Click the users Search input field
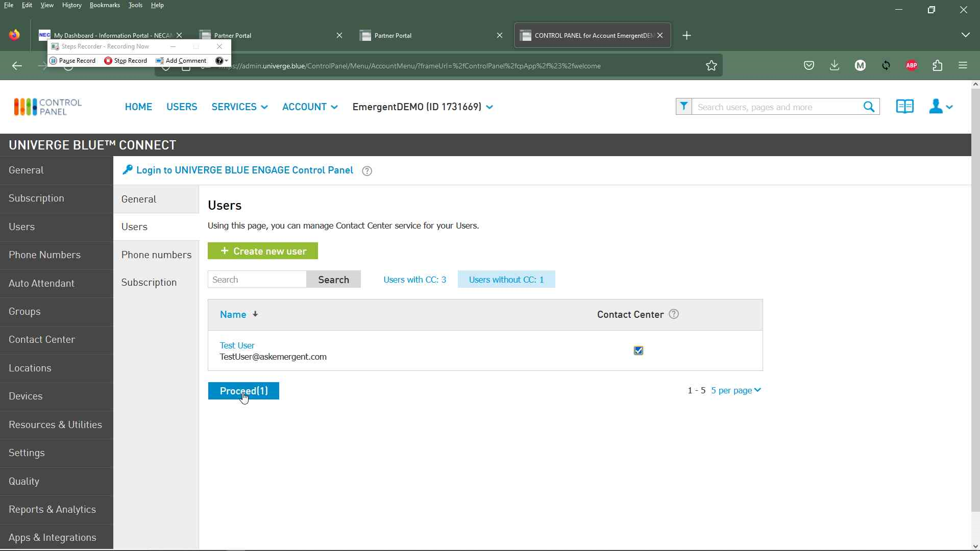The image size is (980, 551). tap(257, 280)
